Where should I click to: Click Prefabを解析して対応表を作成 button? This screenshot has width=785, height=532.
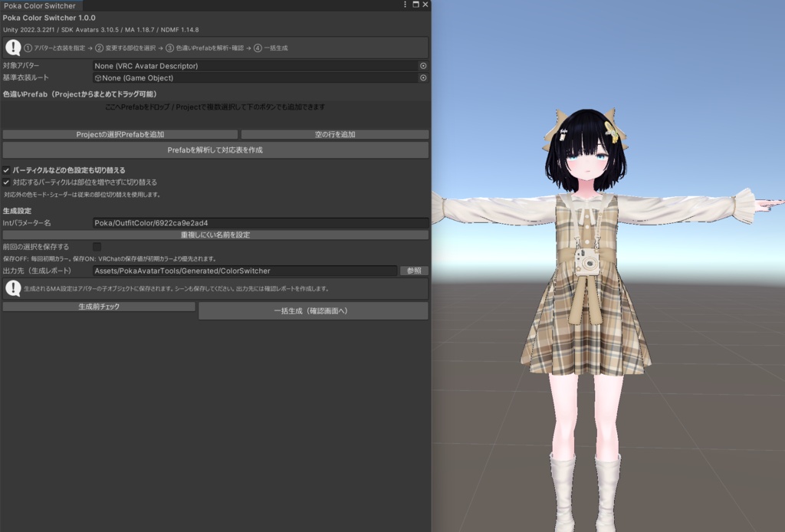tap(215, 150)
